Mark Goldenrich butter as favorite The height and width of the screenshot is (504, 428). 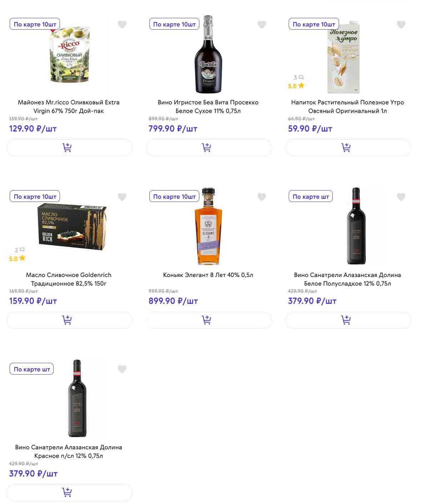(122, 197)
